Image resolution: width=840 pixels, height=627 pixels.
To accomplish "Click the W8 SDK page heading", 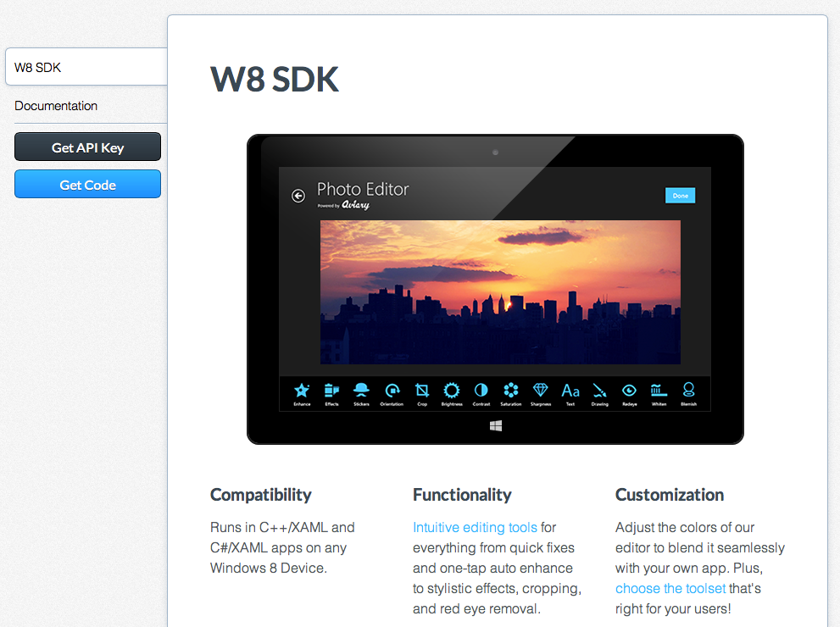I will [x=275, y=80].
